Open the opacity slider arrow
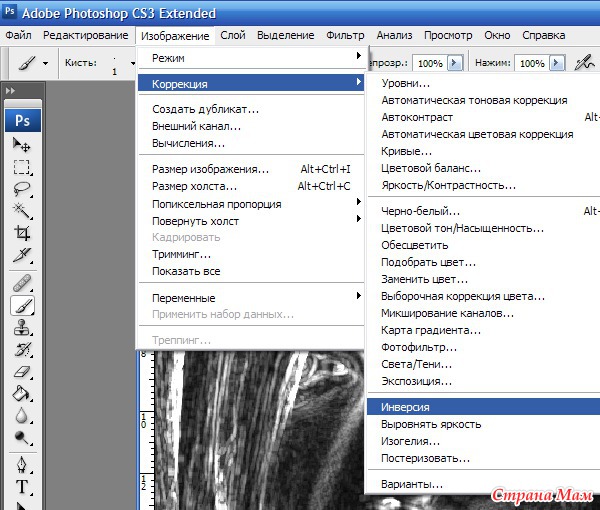This screenshot has height=510, width=600. (x=456, y=62)
